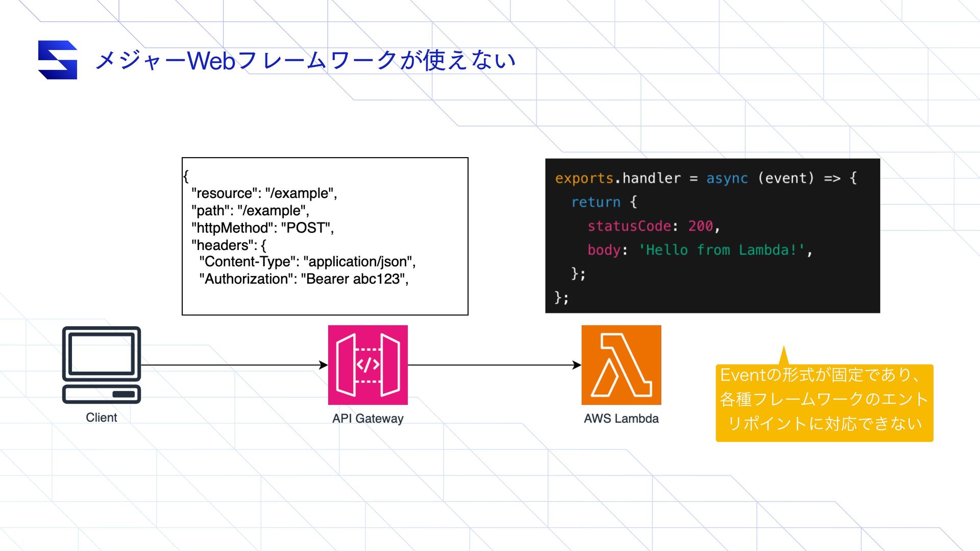Click the "Authorization": "Bearer abc123" line

click(304, 279)
